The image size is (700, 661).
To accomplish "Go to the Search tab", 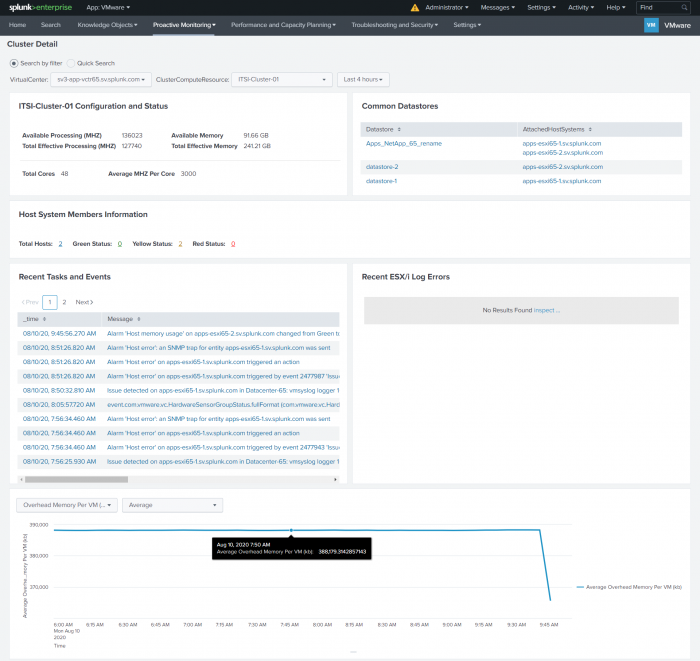I will pyautogui.click(x=50, y=25).
